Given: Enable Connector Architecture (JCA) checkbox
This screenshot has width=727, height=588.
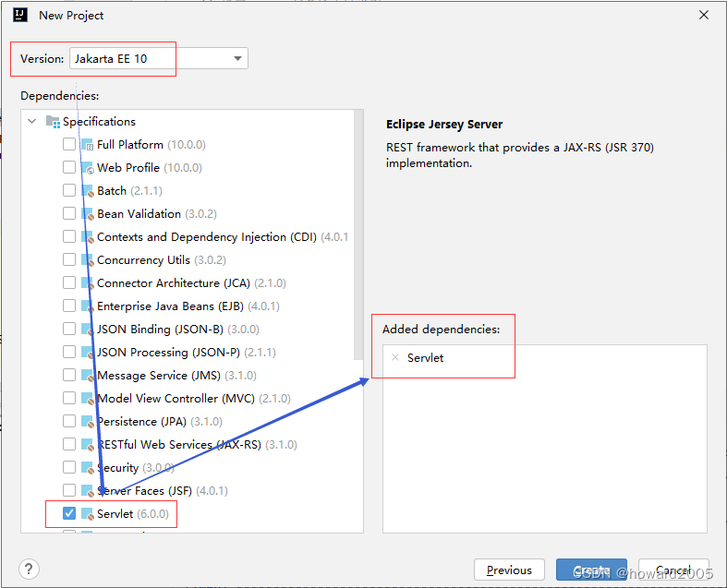Looking at the screenshot, I should click(69, 282).
